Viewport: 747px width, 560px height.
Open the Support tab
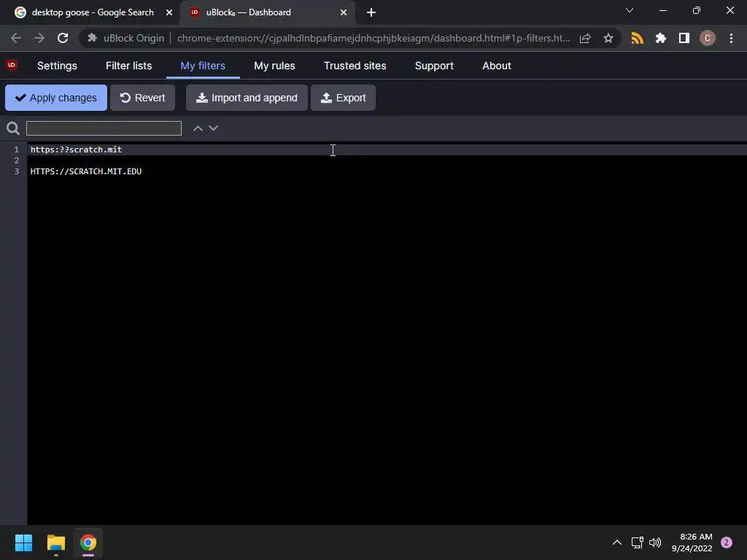pos(434,66)
